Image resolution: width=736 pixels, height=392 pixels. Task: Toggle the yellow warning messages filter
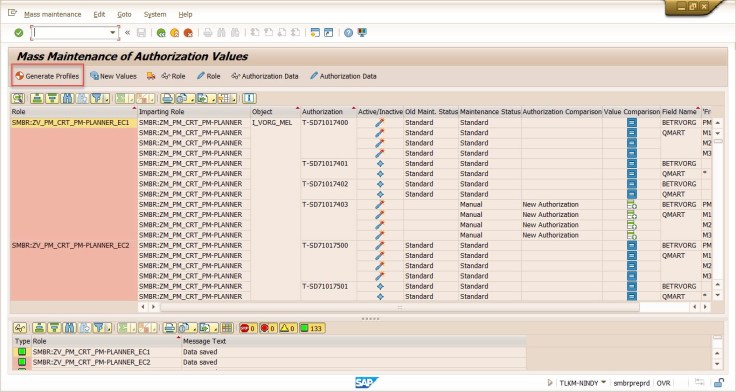click(x=288, y=328)
